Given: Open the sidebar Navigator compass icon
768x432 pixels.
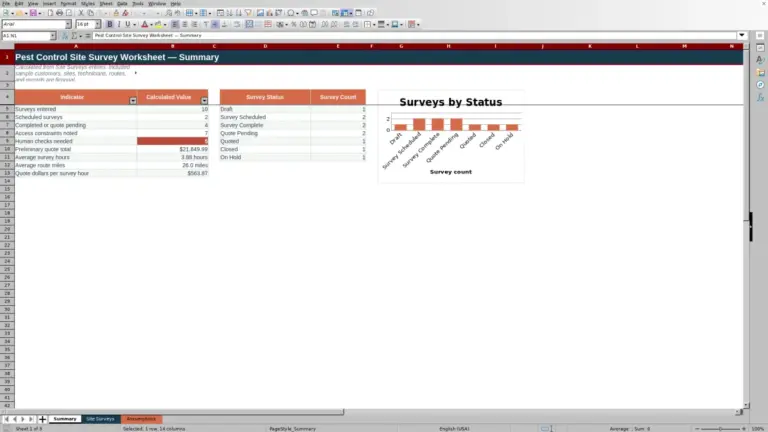Looking at the screenshot, I should point(760,85).
